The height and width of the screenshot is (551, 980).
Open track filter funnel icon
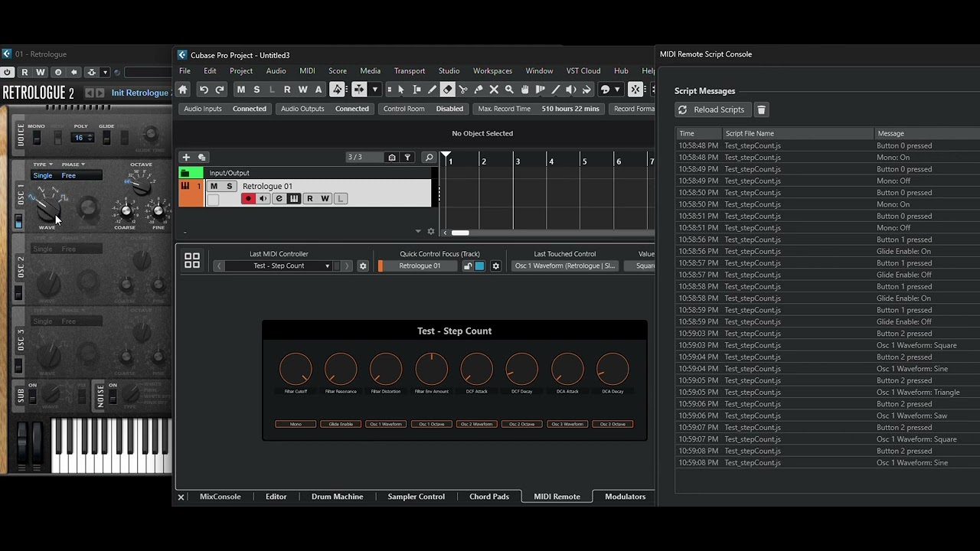pyautogui.click(x=407, y=158)
